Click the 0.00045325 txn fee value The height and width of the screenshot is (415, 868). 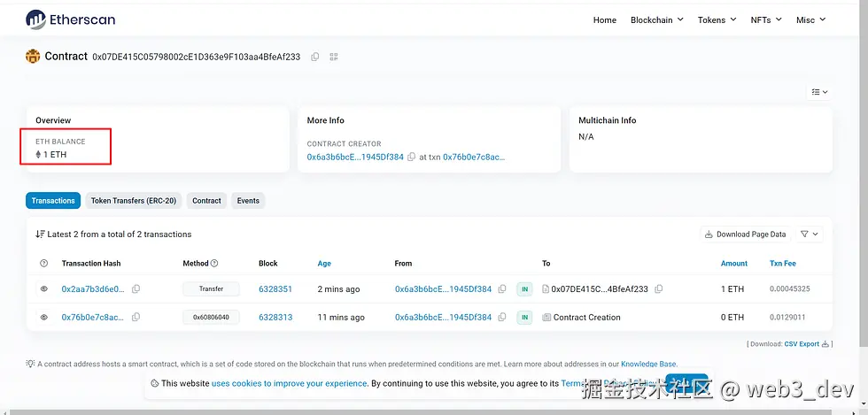click(790, 288)
